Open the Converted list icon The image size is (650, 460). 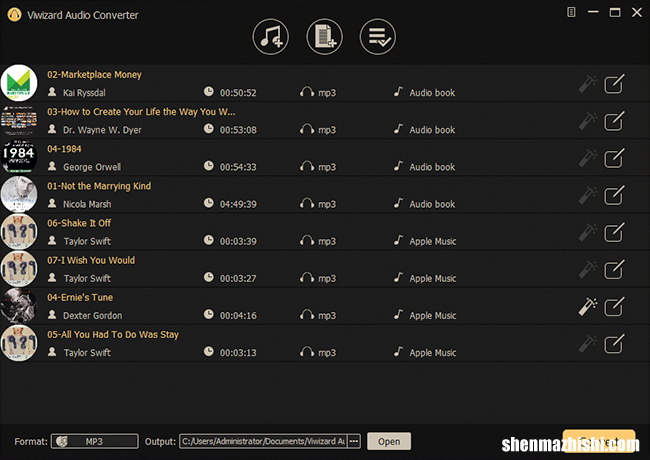click(x=378, y=37)
